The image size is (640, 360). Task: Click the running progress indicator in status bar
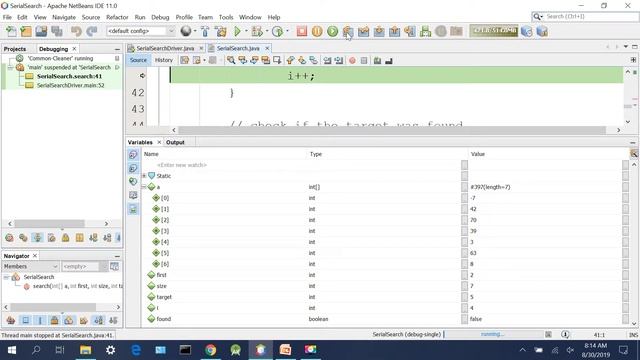(492, 334)
